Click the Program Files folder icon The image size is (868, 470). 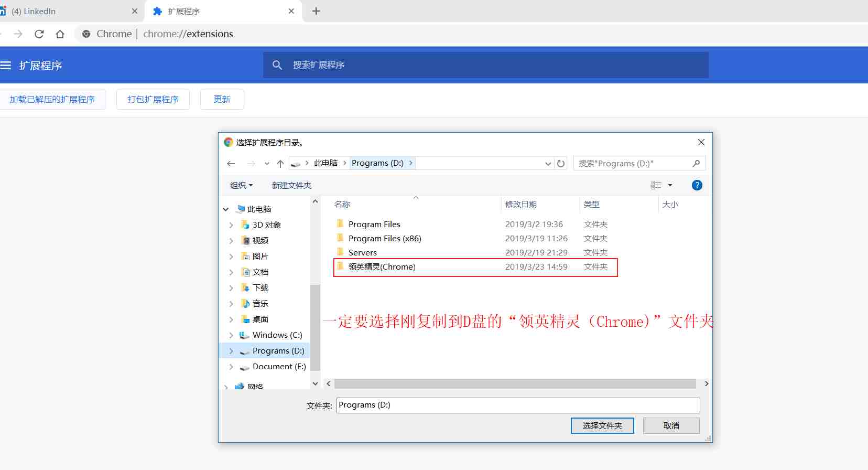(340, 224)
